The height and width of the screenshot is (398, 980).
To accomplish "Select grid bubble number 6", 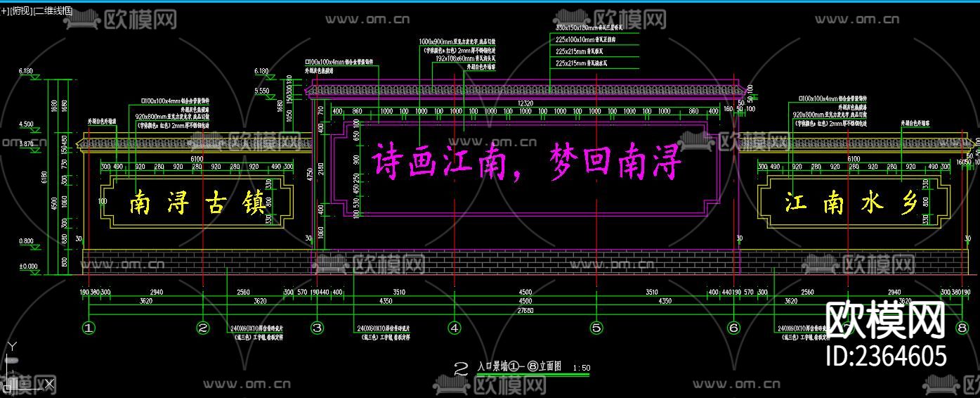I will point(734,328).
